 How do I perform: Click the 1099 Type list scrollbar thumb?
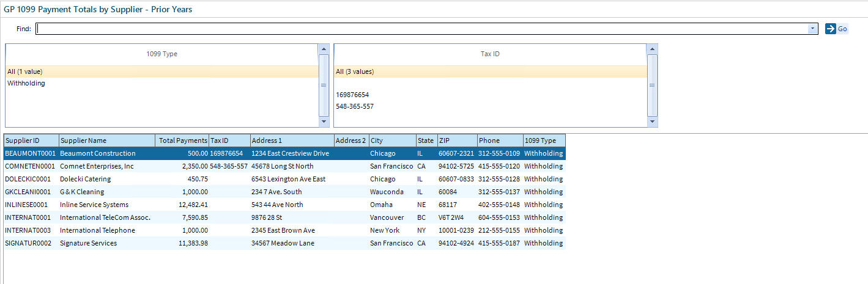(324, 85)
